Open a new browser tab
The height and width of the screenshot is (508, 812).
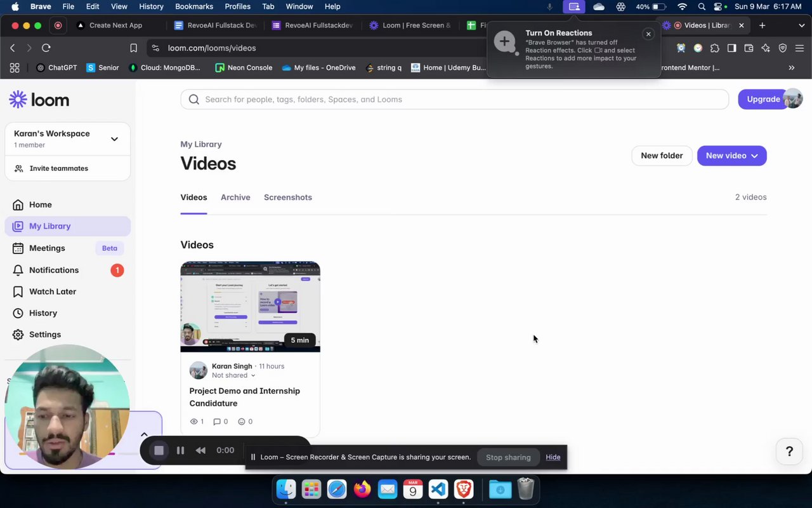coord(763,25)
